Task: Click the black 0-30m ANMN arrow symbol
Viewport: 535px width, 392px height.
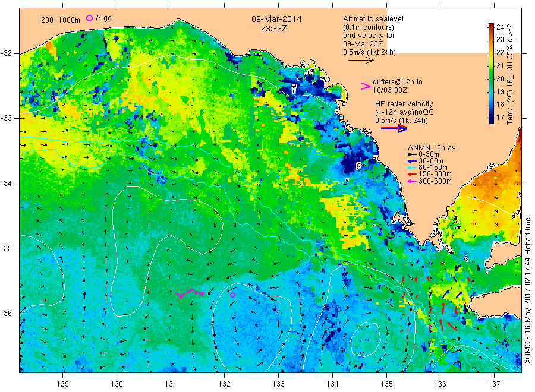Action: [x=412, y=154]
